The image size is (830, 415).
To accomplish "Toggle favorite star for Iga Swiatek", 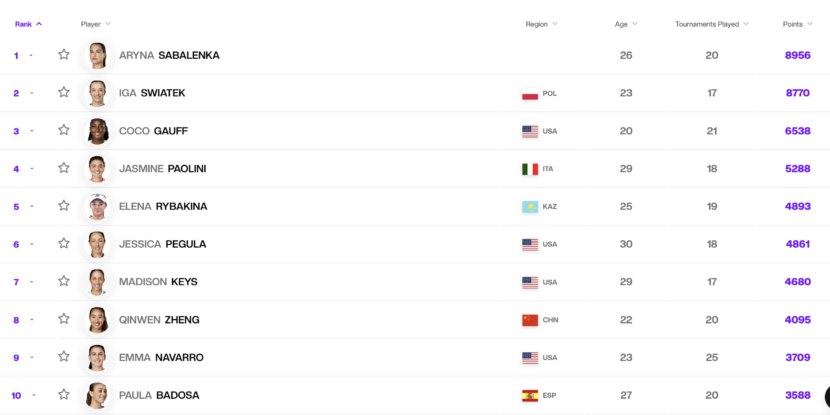I will click(x=64, y=93).
